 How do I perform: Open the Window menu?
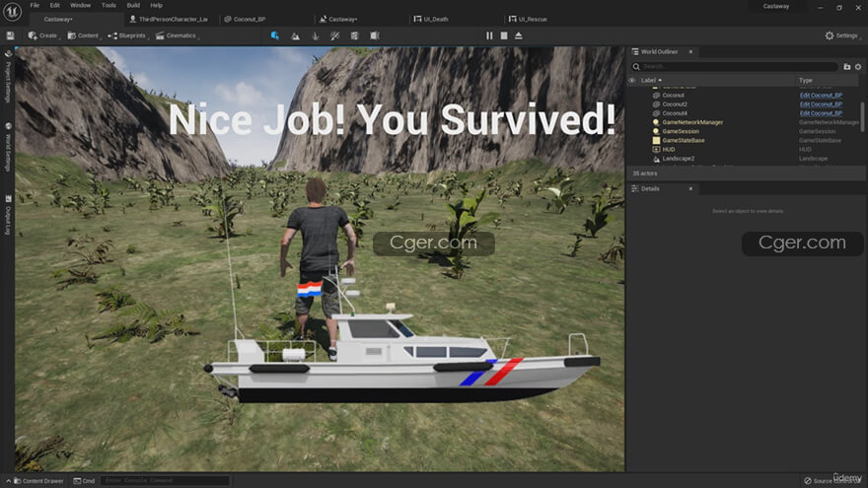pos(80,6)
